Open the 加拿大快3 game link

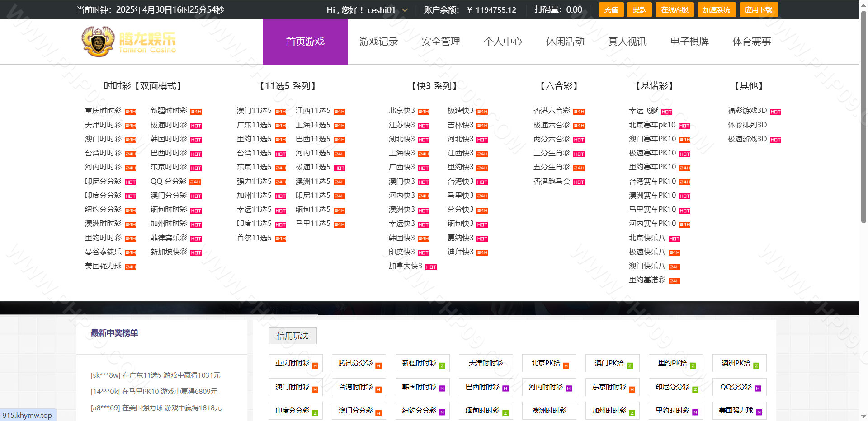[x=405, y=266]
